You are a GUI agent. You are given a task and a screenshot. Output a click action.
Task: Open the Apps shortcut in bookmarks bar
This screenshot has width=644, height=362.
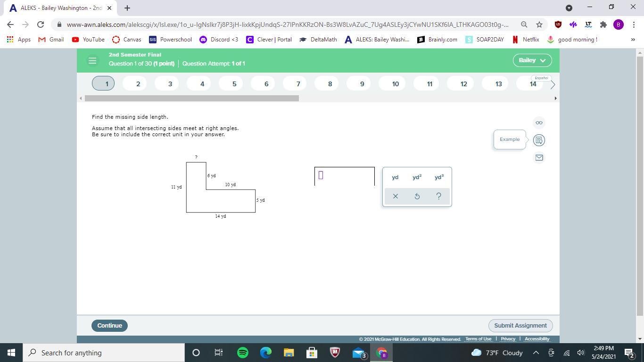coord(19,40)
